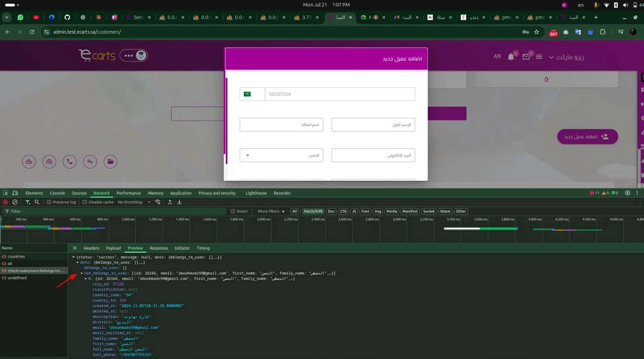Image resolution: width=644 pixels, height=359 pixels.
Task: Enable the Preserve log checkbox
Action: coord(49,202)
